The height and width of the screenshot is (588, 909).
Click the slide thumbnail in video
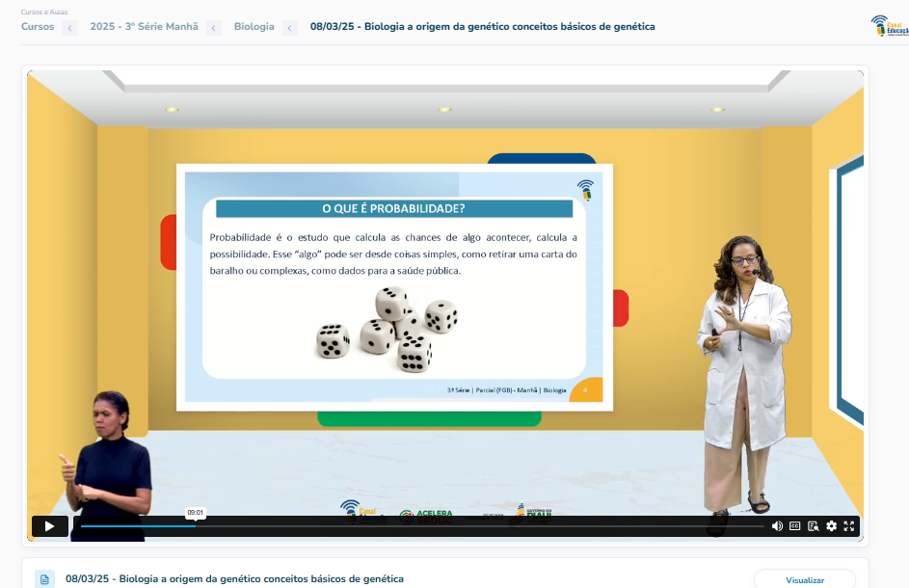tap(394, 287)
